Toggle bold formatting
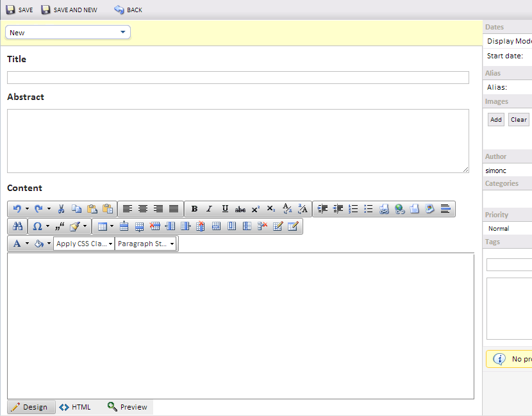Screen dimensions: 532x416 [x=194, y=209]
